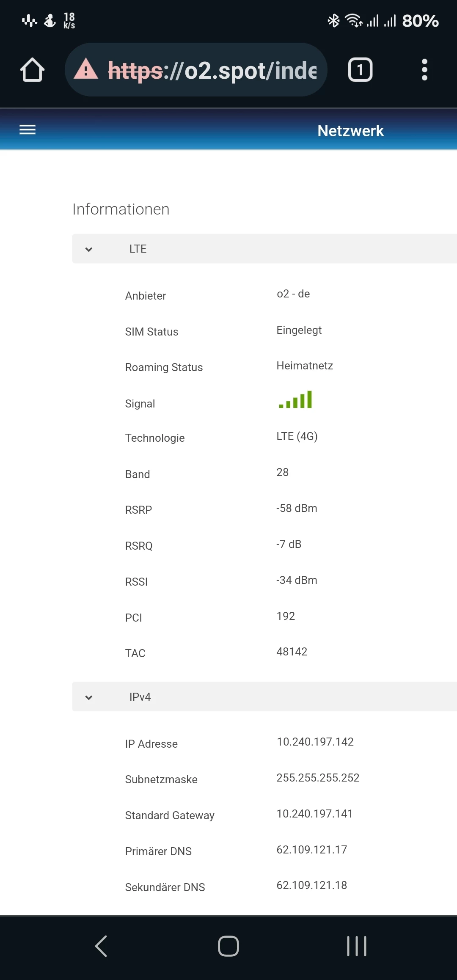The width and height of the screenshot is (457, 980).
Task: Tap the primary DNS value 62.109.121.17
Action: (312, 850)
